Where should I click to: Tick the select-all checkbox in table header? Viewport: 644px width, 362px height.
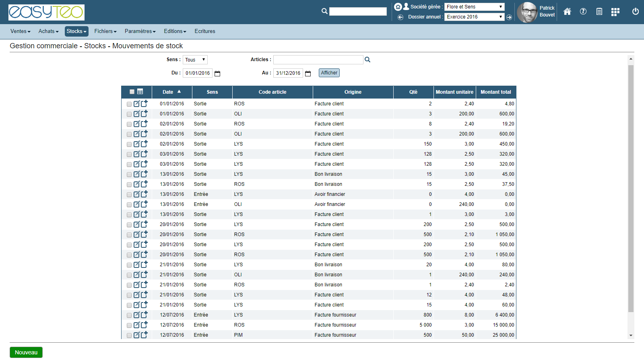(x=132, y=92)
